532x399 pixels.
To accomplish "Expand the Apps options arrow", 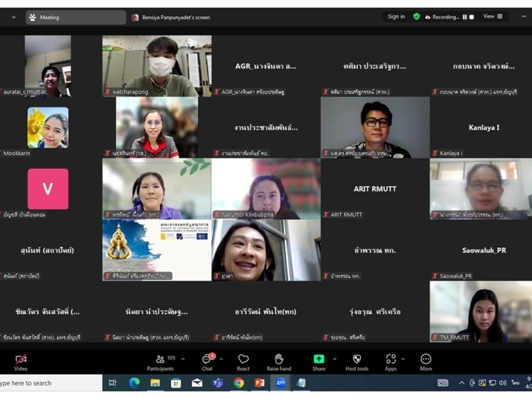I will [x=403, y=359].
